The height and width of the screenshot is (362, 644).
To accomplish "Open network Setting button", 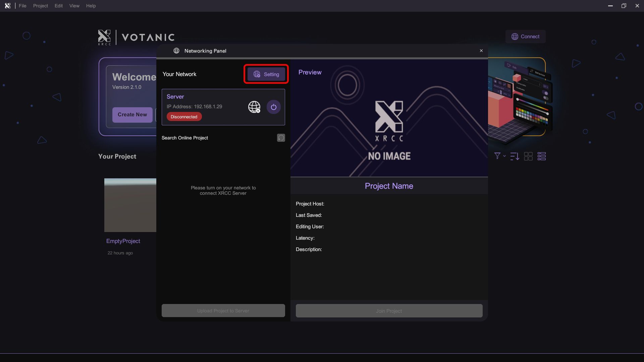I will pos(266,74).
